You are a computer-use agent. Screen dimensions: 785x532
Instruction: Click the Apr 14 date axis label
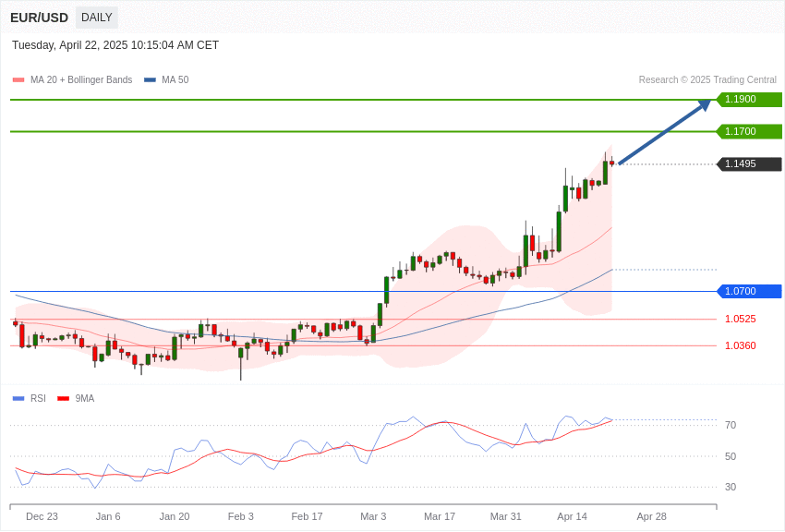click(x=573, y=516)
